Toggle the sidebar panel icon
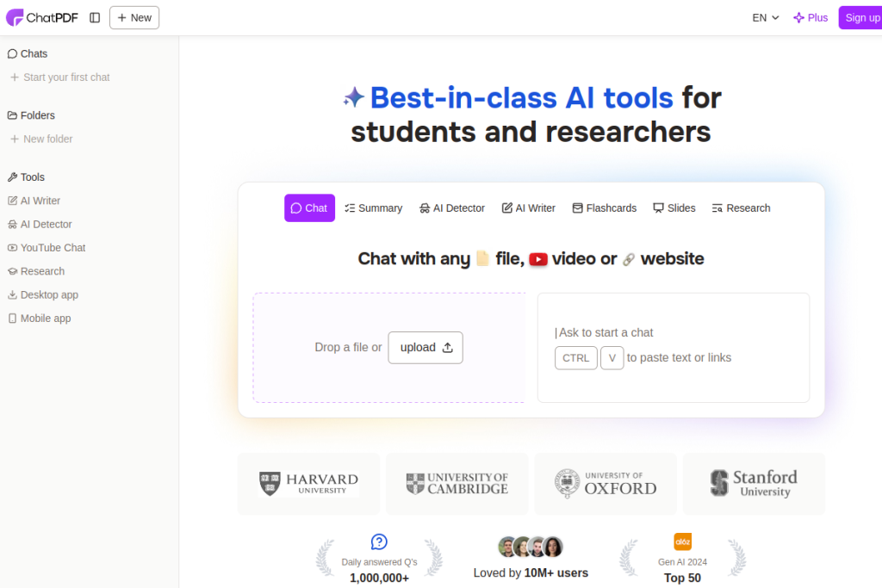This screenshot has height=588, width=882. [95, 17]
